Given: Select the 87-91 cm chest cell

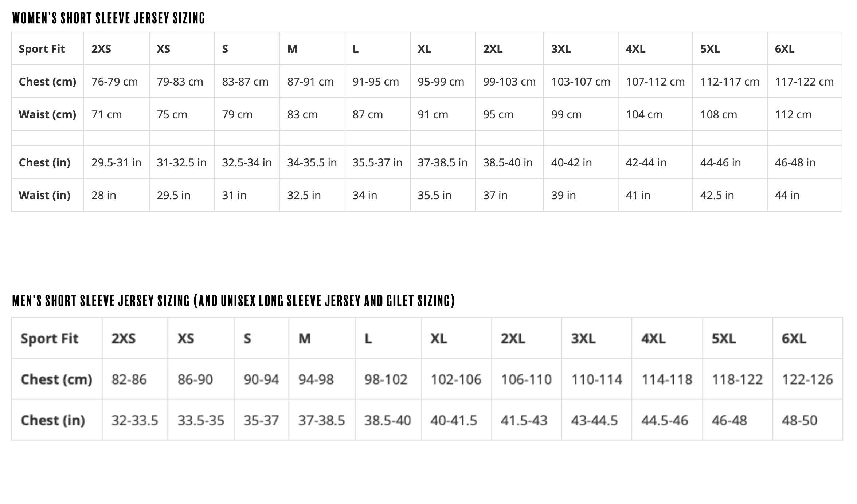Looking at the screenshot, I should coord(310,82).
